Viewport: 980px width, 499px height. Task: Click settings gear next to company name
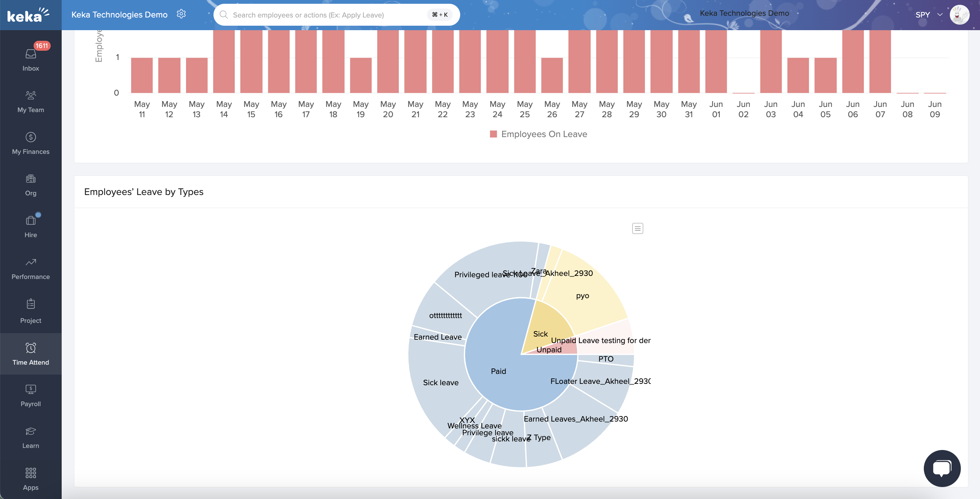tap(181, 14)
